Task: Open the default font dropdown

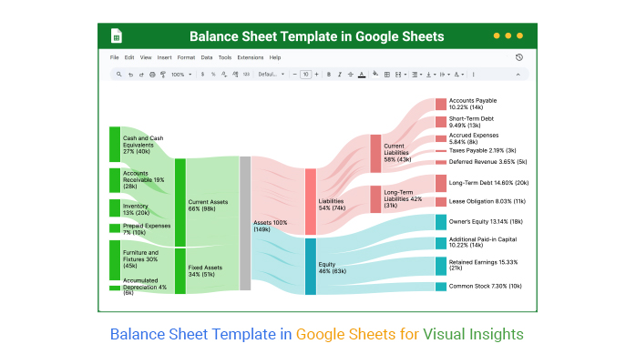Action: tap(271, 75)
